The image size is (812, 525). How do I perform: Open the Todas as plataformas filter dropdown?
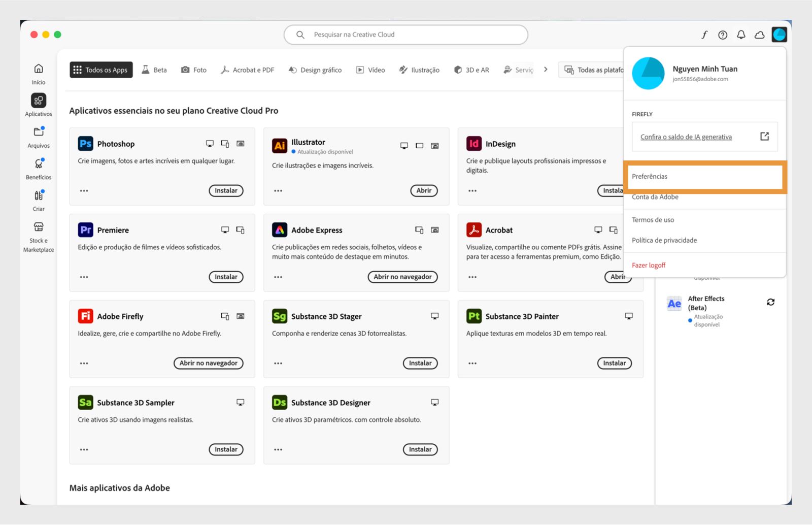(592, 70)
